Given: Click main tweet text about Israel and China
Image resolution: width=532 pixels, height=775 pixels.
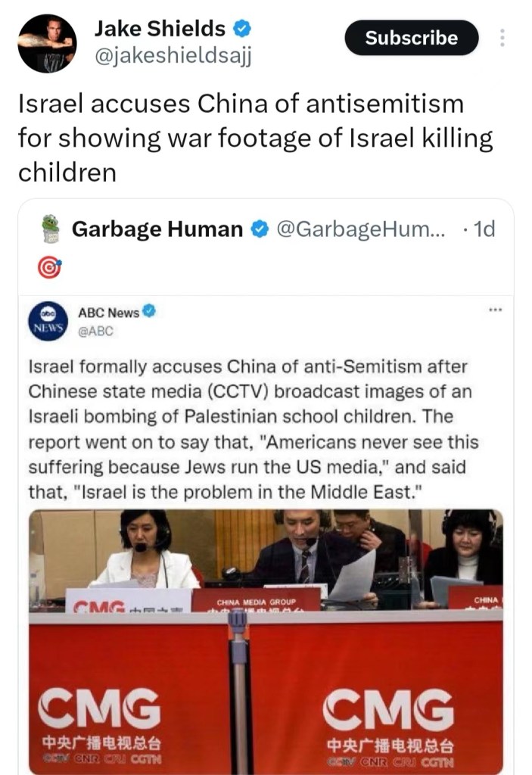Looking at the screenshot, I should coord(256,138).
